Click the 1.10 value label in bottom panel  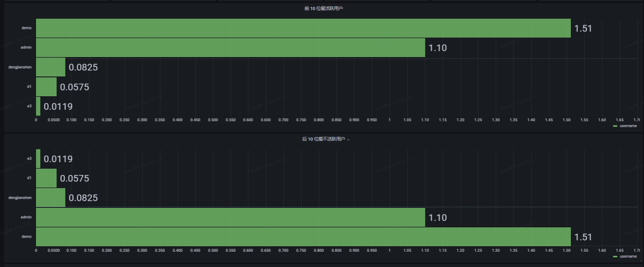[437, 218]
